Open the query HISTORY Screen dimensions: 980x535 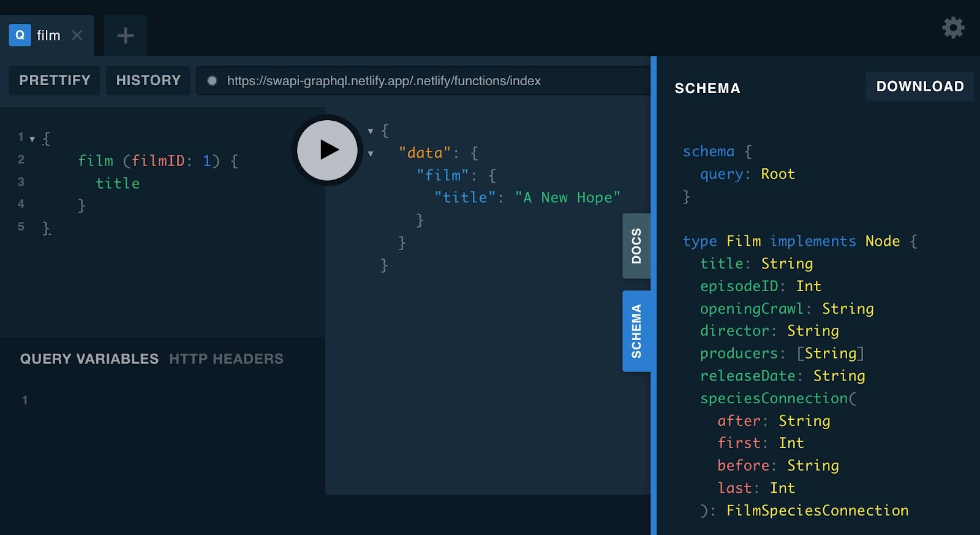[148, 80]
